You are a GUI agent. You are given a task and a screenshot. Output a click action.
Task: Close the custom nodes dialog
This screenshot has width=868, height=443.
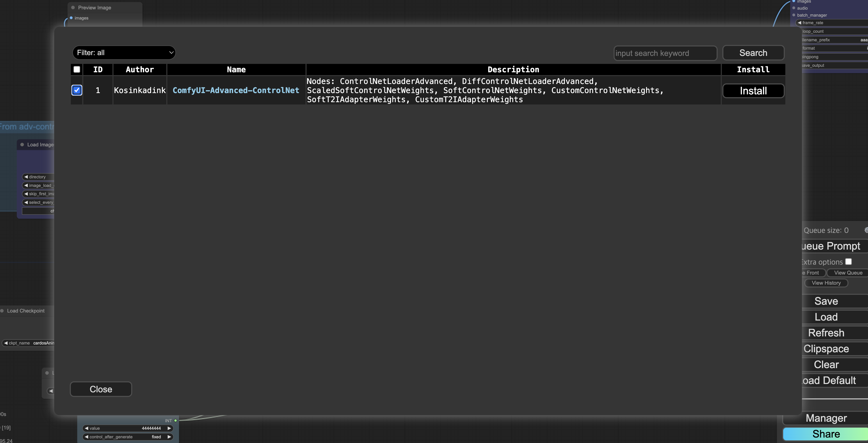[x=101, y=389]
